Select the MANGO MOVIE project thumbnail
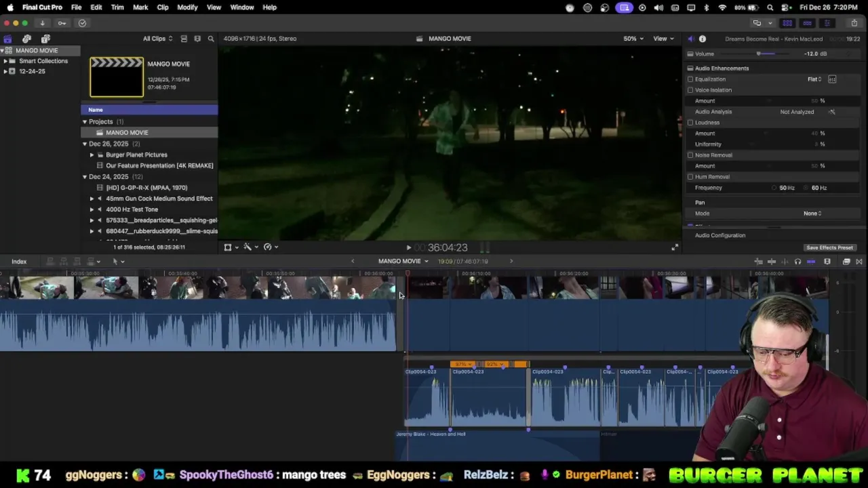The height and width of the screenshot is (488, 868). pos(117,77)
